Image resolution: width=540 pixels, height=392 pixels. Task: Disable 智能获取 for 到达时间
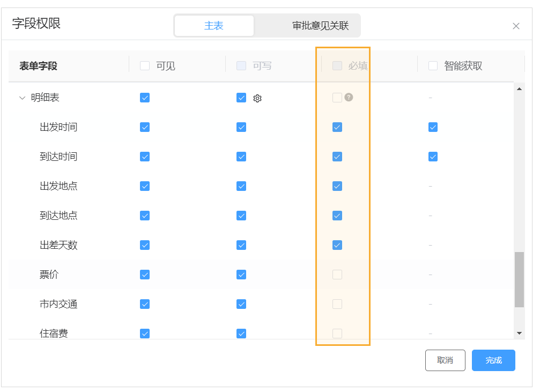433,157
